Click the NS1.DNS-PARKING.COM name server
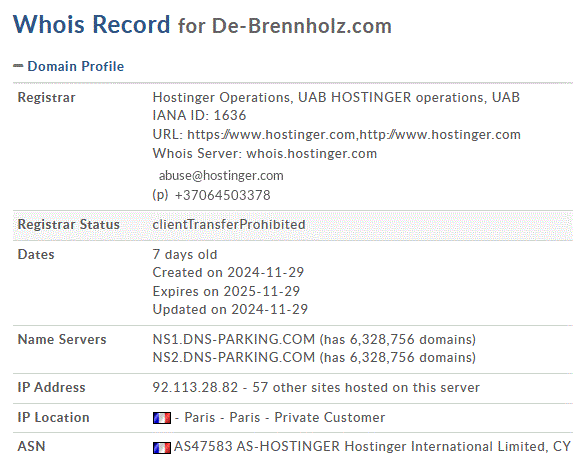This screenshot has width=574, height=461. point(234,339)
